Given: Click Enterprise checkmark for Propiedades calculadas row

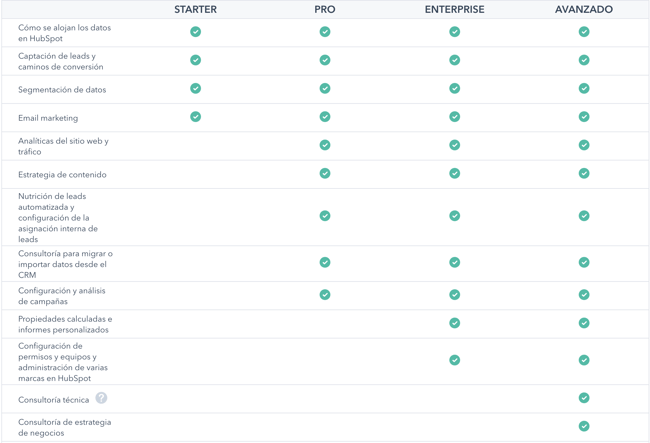Looking at the screenshot, I should click(455, 323).
